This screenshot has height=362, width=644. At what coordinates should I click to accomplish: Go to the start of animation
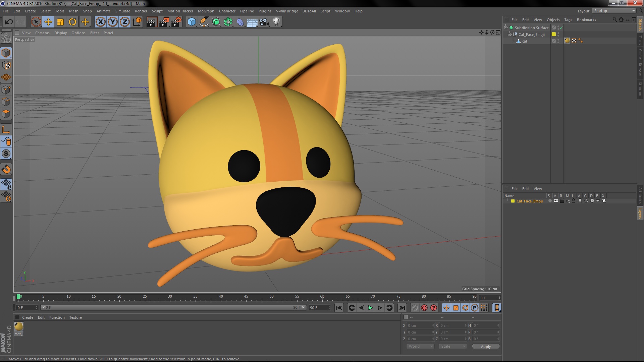(339, 308)
